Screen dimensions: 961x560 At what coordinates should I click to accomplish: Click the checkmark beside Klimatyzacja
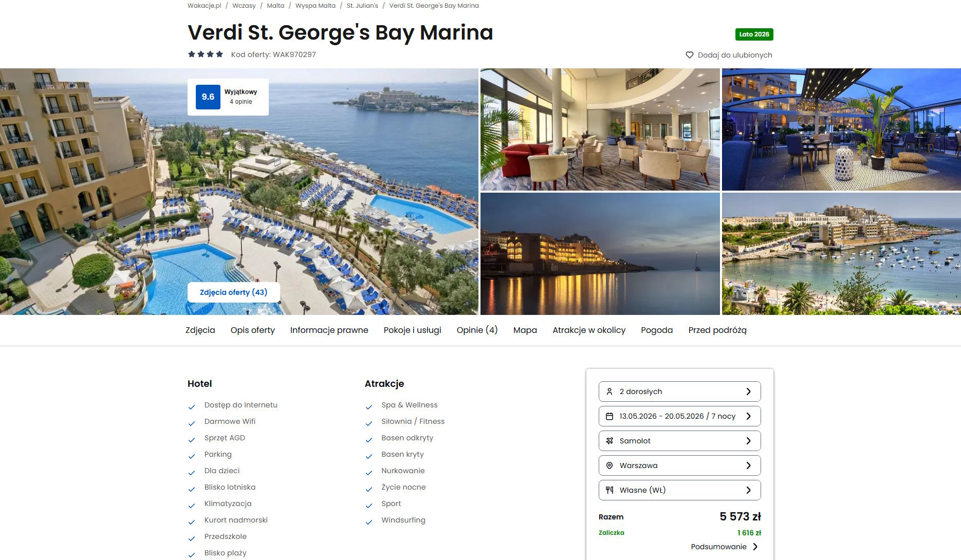(x=192, y=506)
